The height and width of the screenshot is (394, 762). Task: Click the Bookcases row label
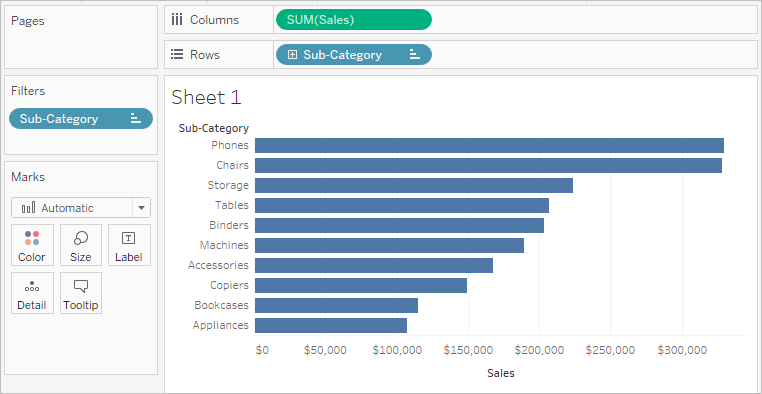[x=222, y=305]
